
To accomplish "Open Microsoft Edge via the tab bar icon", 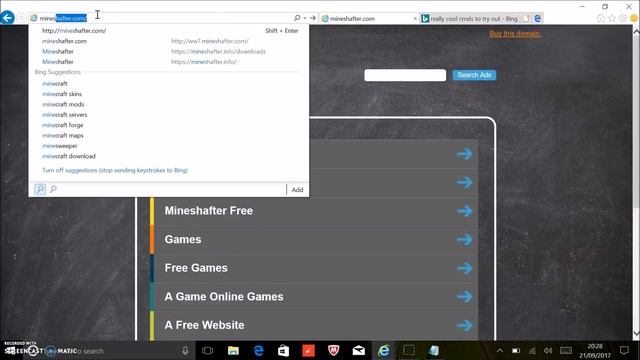I will 538,18.
